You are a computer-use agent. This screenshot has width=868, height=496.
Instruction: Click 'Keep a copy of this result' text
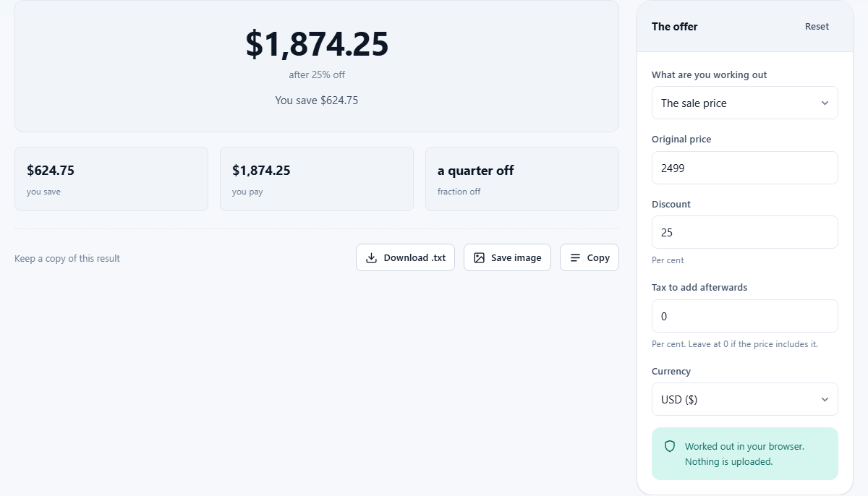coord(67,259)
